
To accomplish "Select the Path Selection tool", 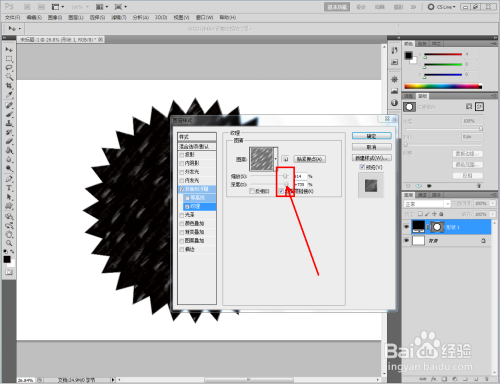I will (9, 197).
